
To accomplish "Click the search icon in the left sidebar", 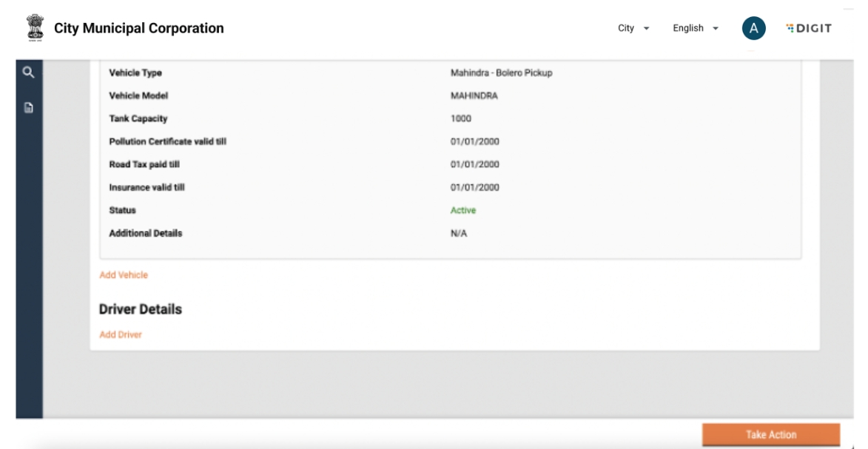I will (28, 72).
